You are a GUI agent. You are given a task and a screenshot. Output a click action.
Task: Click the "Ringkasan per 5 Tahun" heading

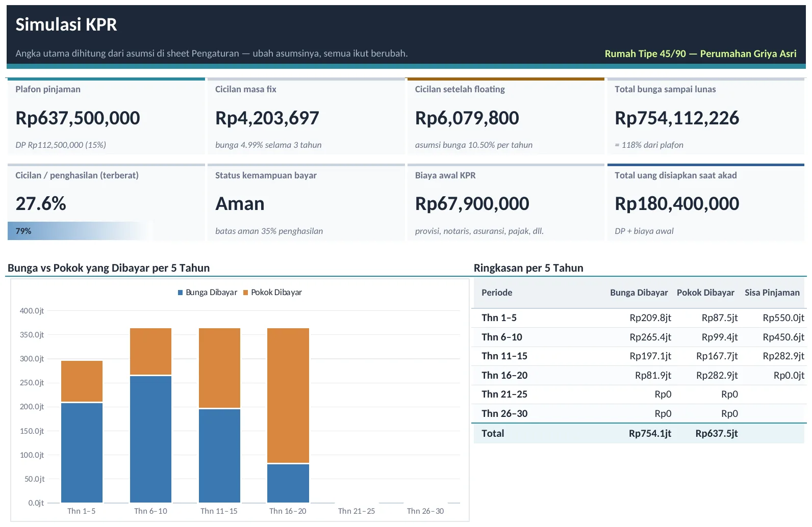[528, 268]
